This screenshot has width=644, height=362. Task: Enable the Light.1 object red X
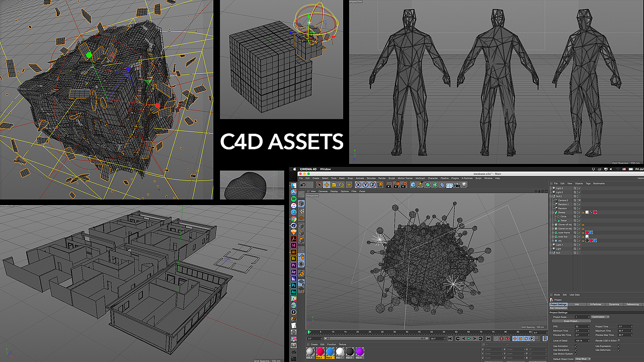tap(580, 245)
